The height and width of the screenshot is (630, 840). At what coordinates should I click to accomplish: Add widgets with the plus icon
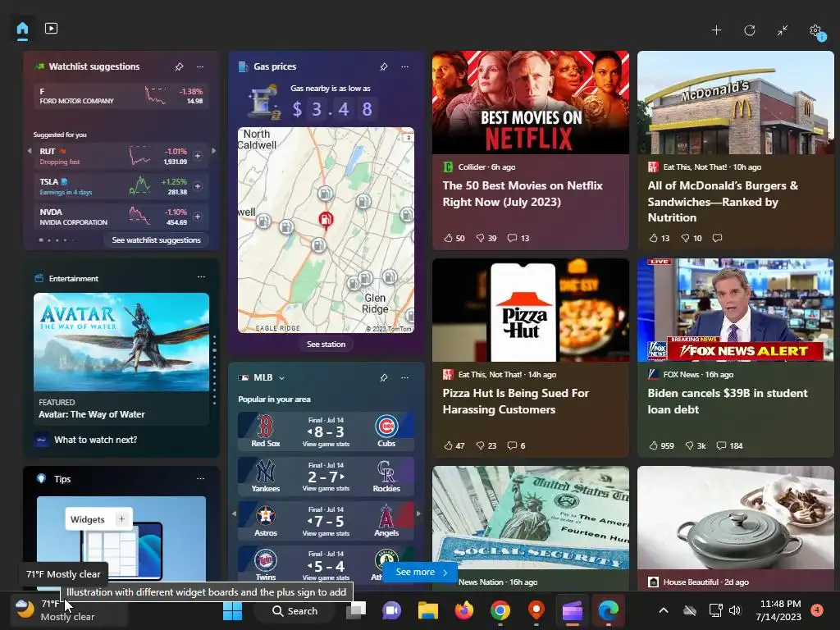pyautogui.click(x=716, y=30)
